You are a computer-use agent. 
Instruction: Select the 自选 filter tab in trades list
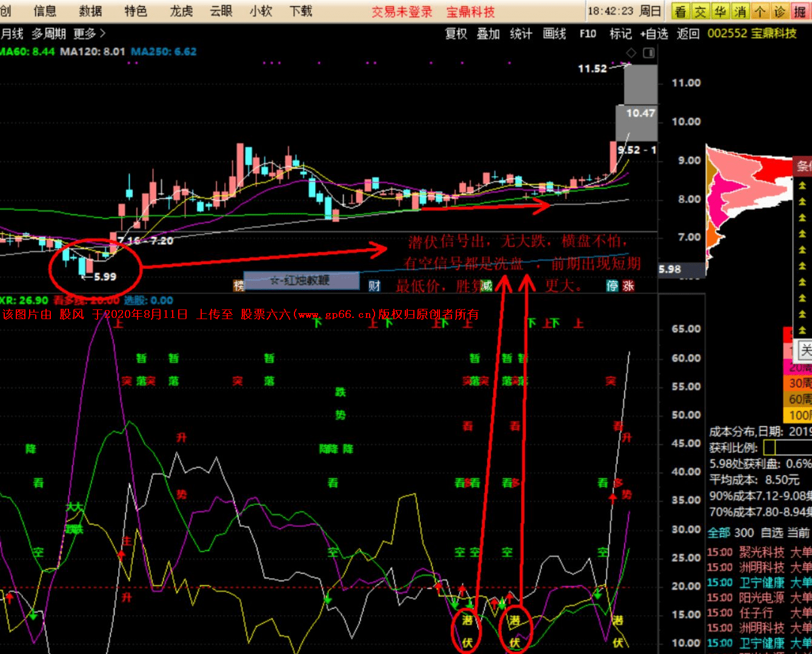(771, 533)
